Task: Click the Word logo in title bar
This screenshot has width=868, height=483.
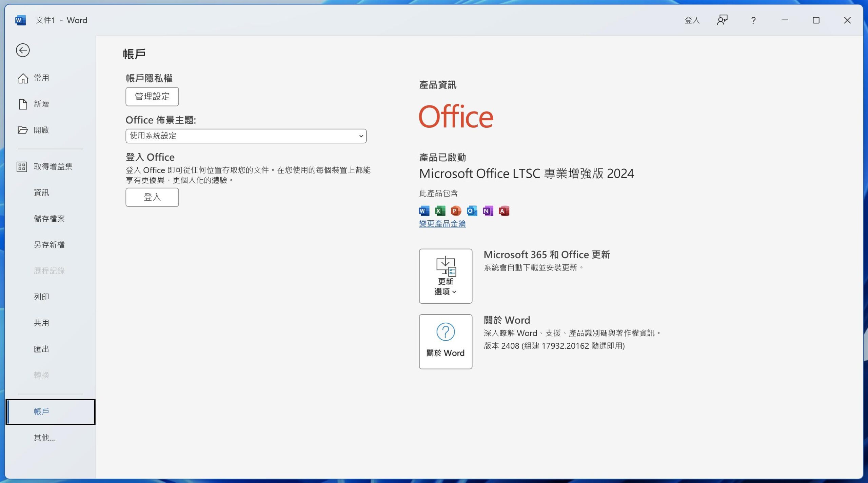Action: click(20, 20)
